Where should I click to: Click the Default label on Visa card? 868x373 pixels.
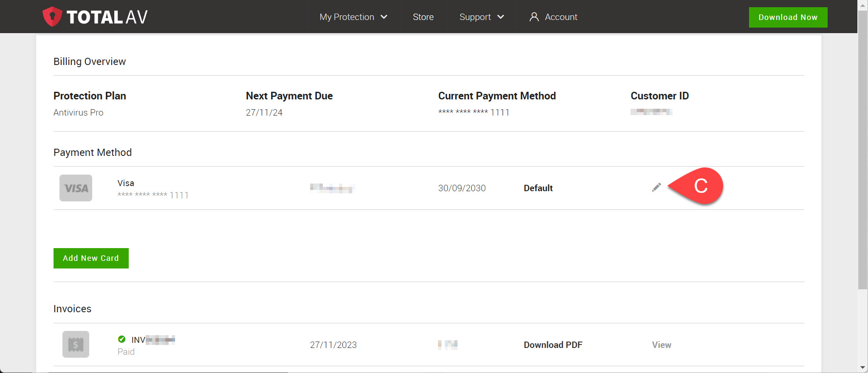pos(538,188)
